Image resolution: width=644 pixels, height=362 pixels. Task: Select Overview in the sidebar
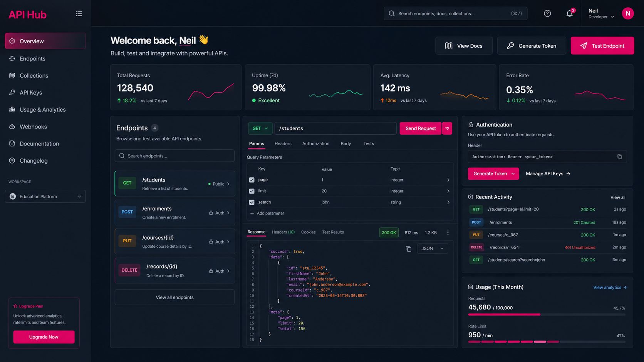[x=45, y=41]
